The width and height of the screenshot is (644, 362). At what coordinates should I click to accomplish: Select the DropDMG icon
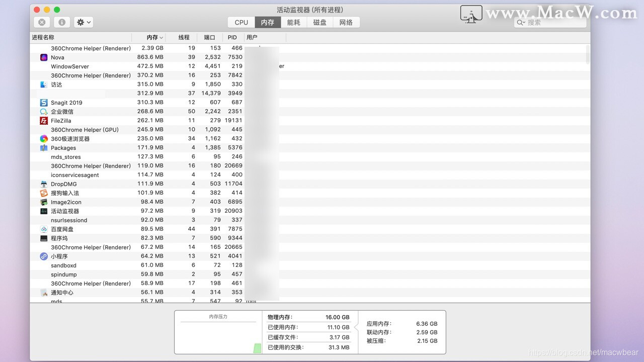(44, 184)
